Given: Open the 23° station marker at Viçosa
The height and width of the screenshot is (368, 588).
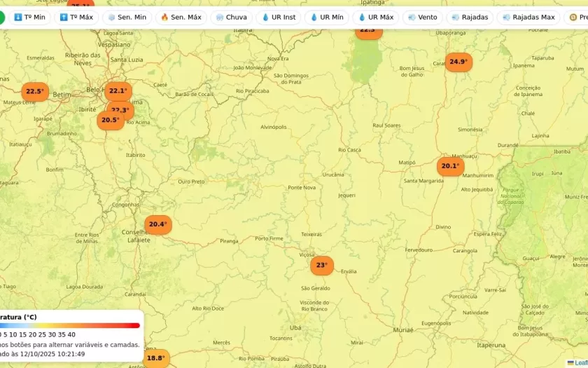Looking at the screenshot, I should tap(322, 265).
